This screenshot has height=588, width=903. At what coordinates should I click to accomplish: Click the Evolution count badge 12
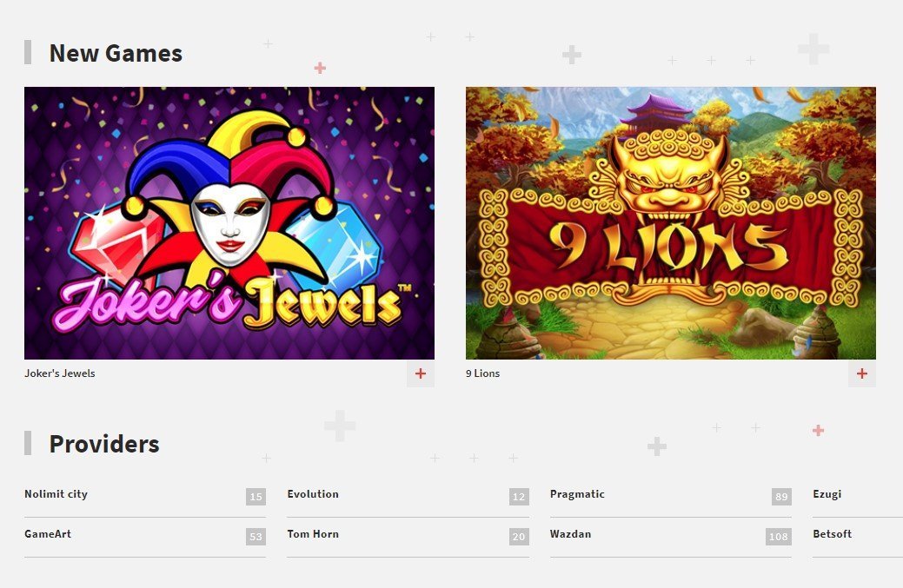(519, 497)
